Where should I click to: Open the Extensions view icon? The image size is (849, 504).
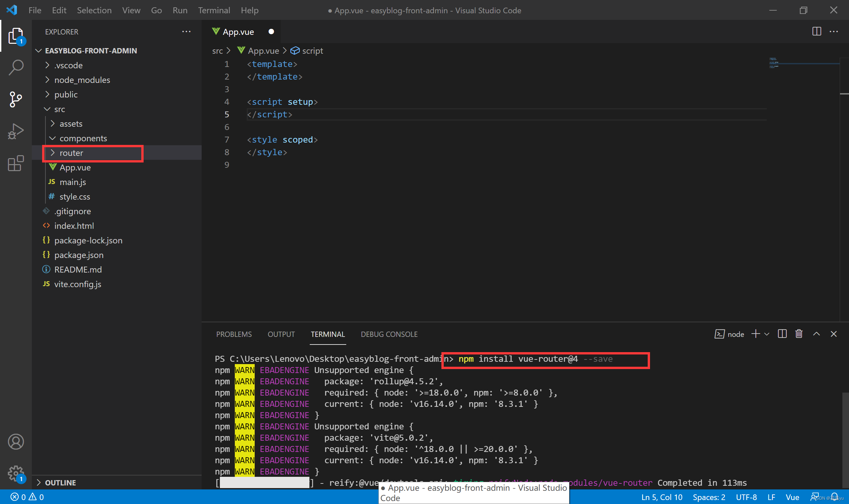pyautogui.click(x=16, y=163)
